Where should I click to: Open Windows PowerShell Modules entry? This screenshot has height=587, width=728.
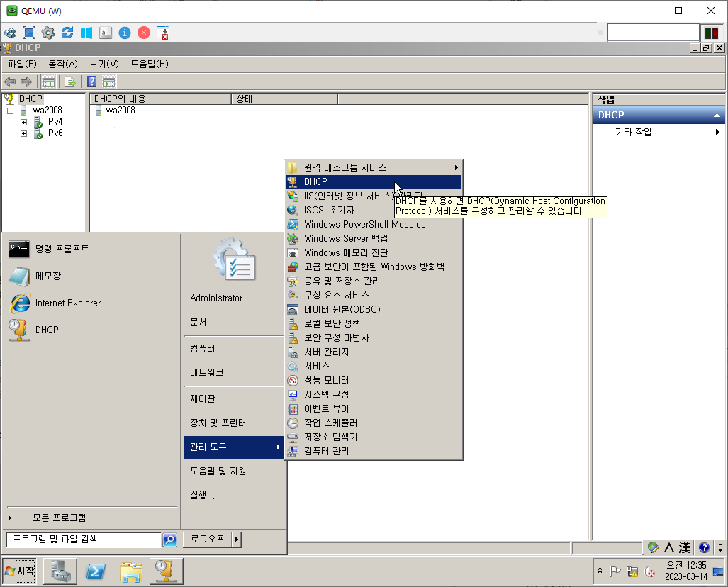[374, 224]
